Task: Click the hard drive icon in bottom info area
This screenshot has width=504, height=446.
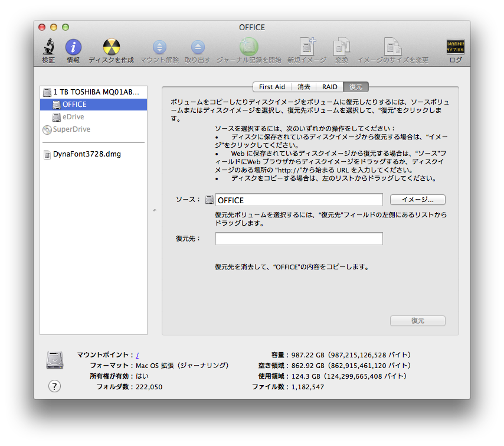Action: coord(55,360)
